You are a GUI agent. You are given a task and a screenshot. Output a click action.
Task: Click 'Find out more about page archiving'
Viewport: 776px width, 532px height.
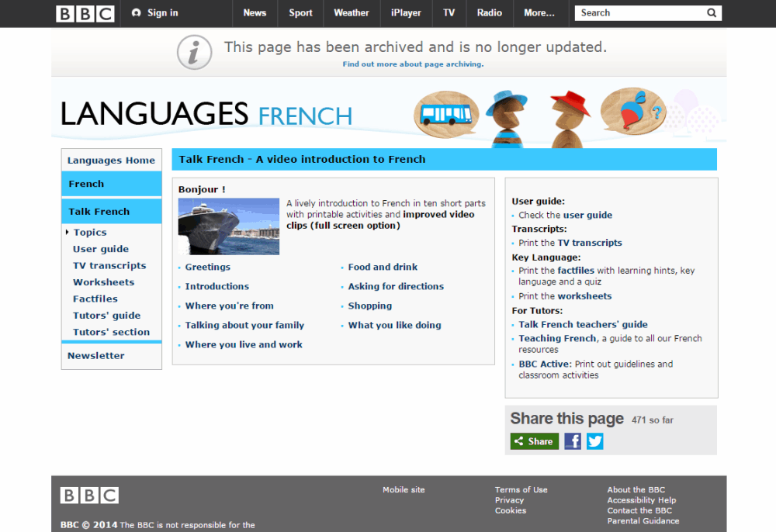pos(414,64)
